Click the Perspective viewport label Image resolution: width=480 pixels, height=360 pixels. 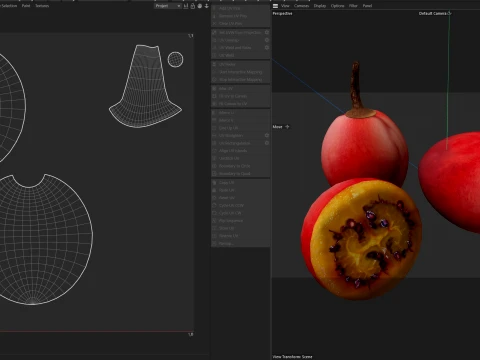click(282, 13)
